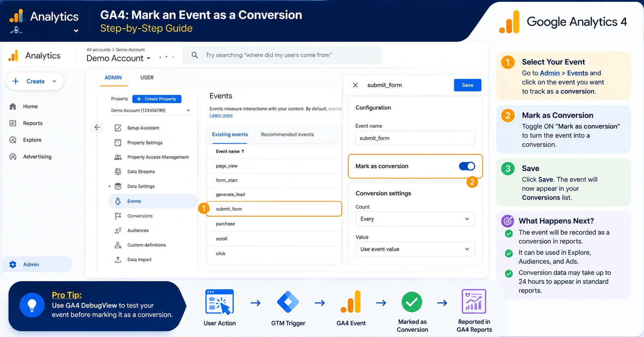Image resolution: width=644 pixels, height=337 pixels.
Task: Sort by Event name column header
Action: point(230,151)
